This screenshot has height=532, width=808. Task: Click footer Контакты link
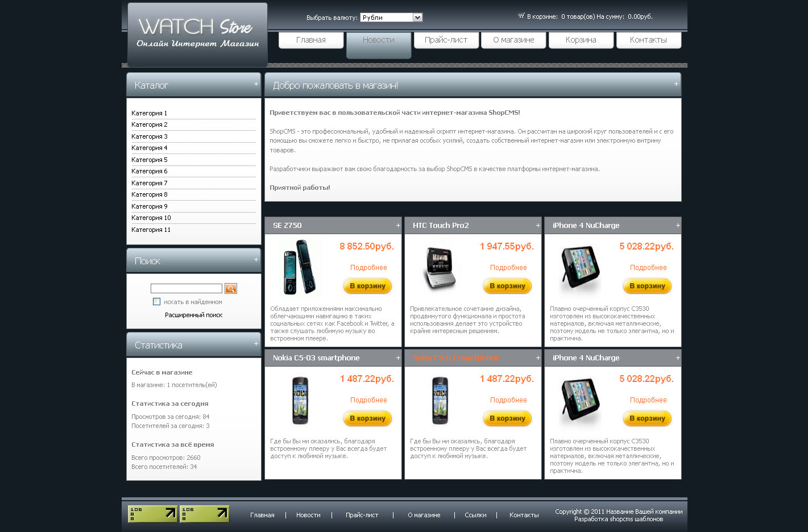click(x=524, y=515)
